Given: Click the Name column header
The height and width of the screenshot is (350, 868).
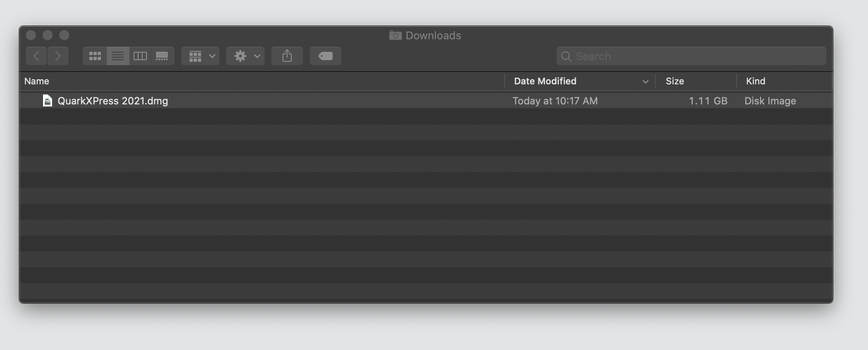Looking at the screenshot, I should (36, 81).
